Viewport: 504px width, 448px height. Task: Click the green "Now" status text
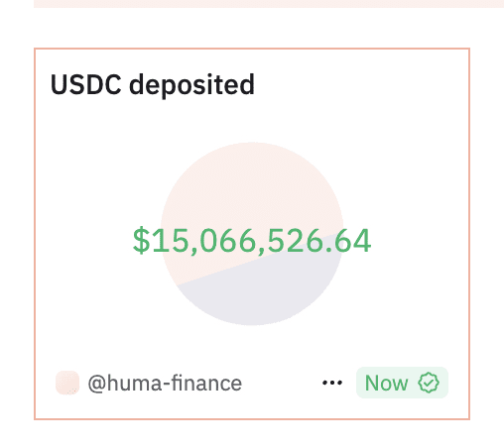[386, 383]
